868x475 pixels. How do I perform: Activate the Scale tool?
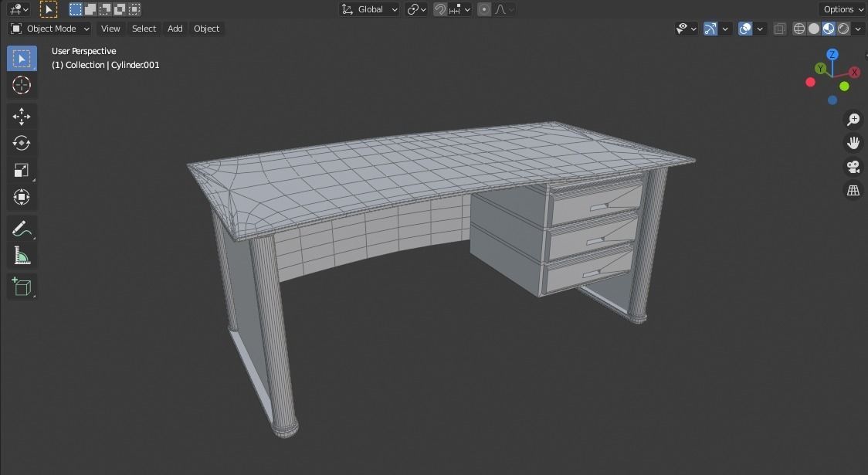click(x=22, y=170)
